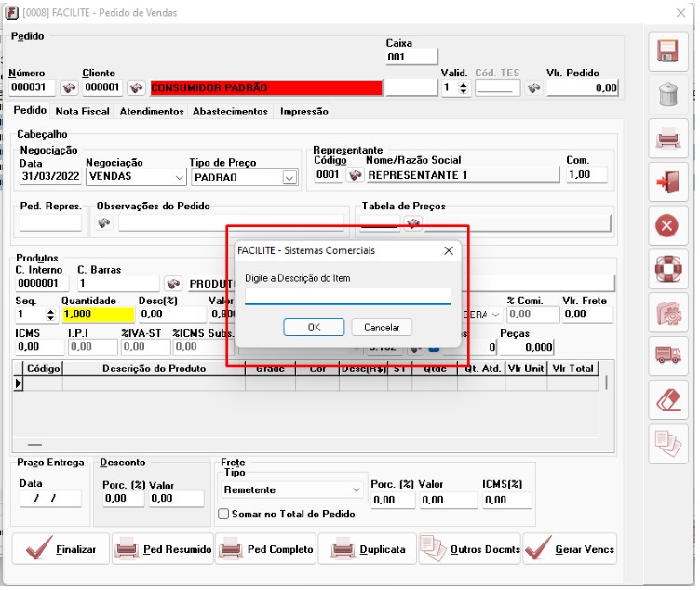Click the Número field showing 000031

32,87
